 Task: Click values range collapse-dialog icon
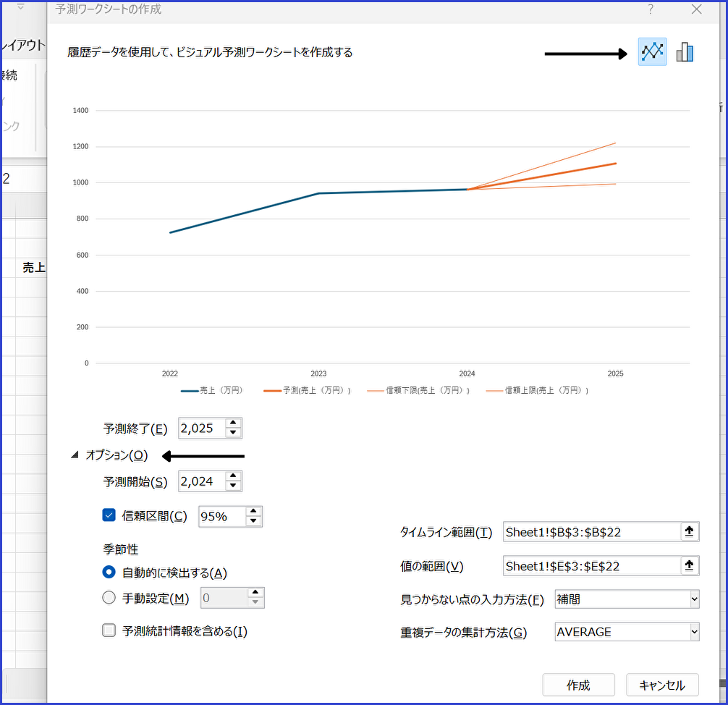(690, 565)
